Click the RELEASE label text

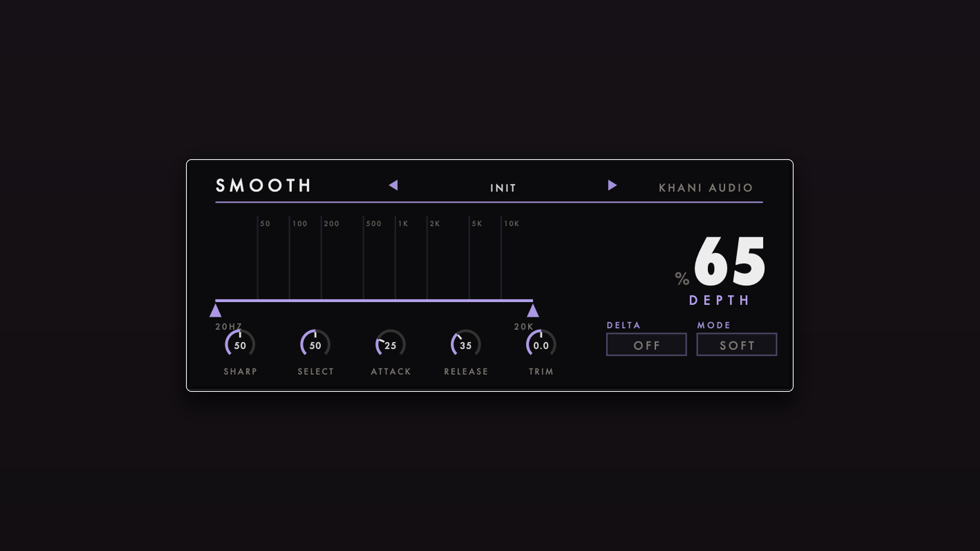466,372
